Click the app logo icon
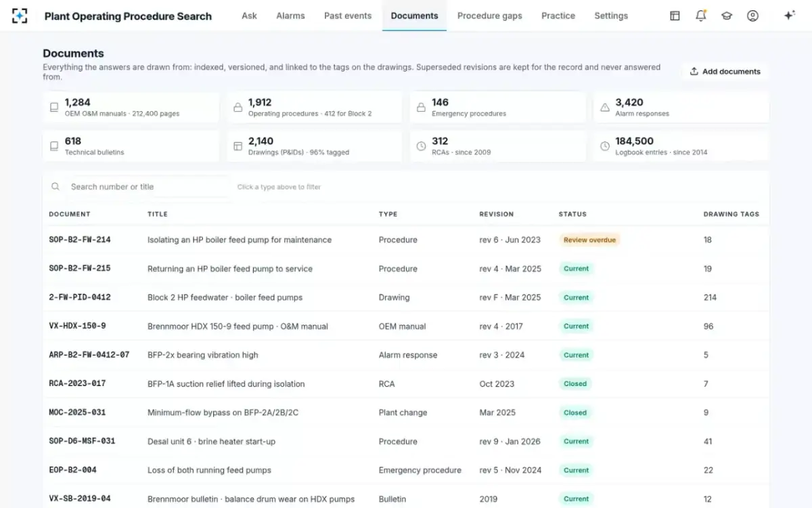Viewport: 812px width, 508px height. [20, 16]
